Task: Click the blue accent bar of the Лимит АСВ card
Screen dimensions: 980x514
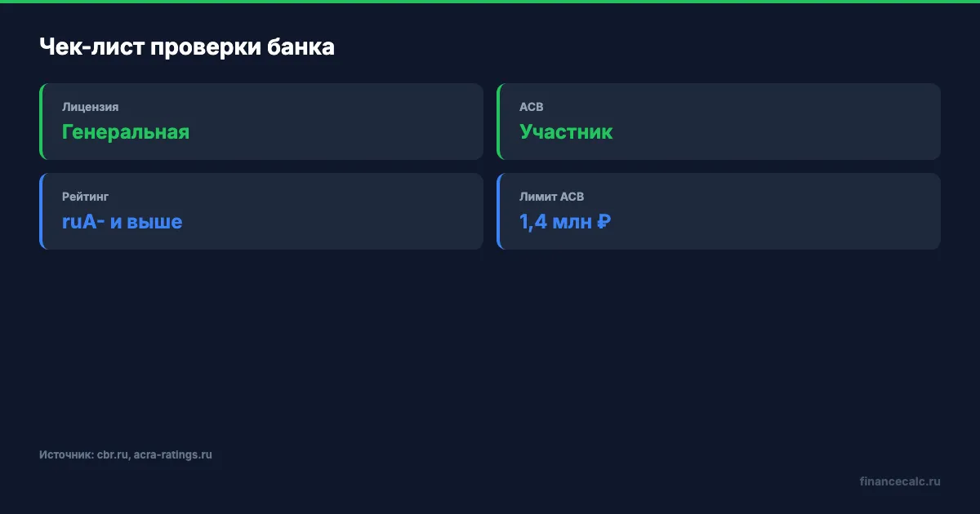Action: tap(498, 211)
